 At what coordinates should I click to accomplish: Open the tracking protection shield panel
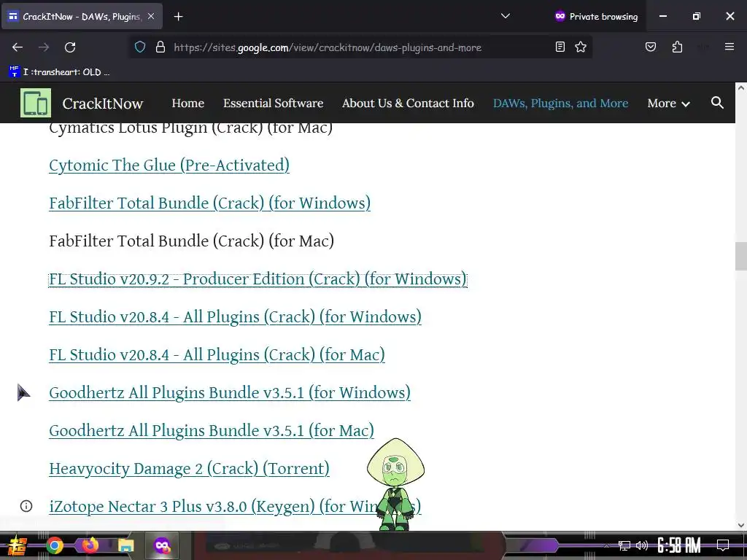coord(139,47)
